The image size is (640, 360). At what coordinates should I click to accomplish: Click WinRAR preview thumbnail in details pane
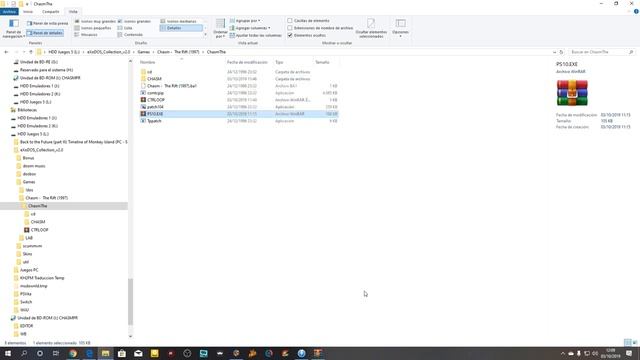(x=572, y=93)
